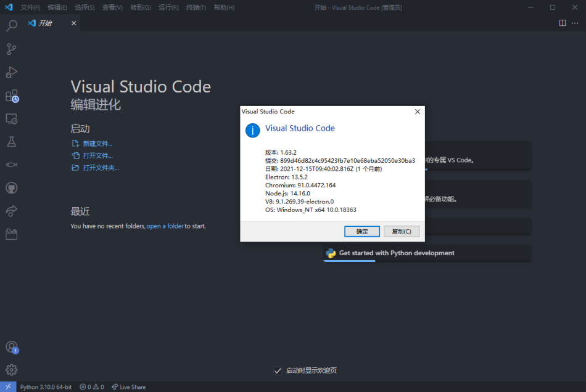Click the remote window indicator in the status bar

pos(8,387)
